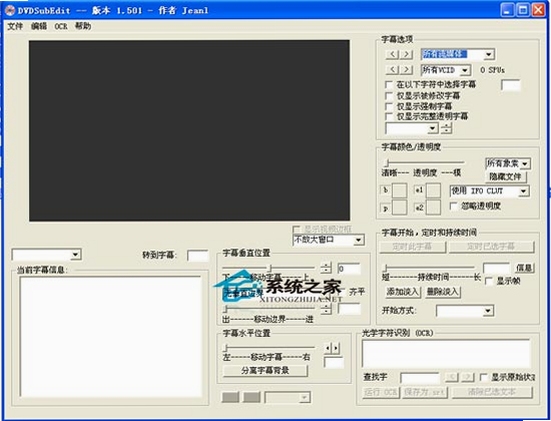Click the 清晰-透明度-模 transparency slider
551x421 pixels.
coord(424,163)
